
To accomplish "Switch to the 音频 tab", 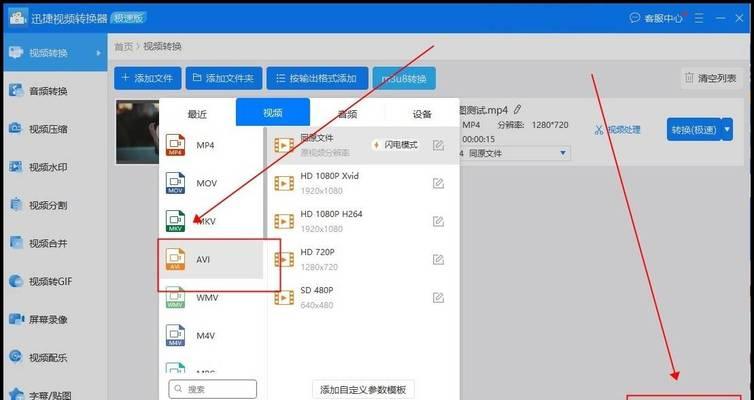I will coord(347,113).
